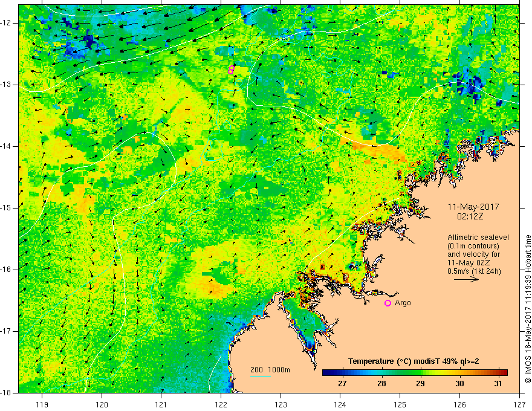Screen dimensions: 532x411
Task: Click the 'Temperature (°C) modisT 49% ql>=2' title
Action: [414, 361]
